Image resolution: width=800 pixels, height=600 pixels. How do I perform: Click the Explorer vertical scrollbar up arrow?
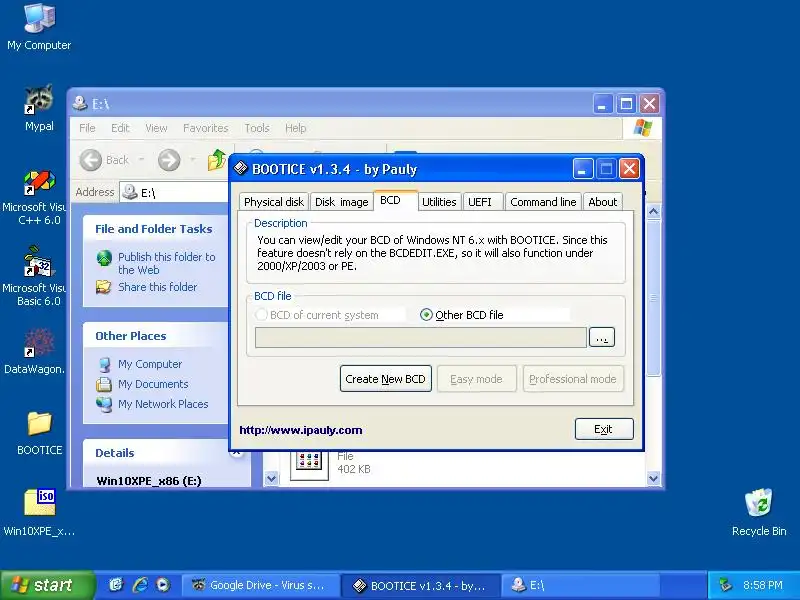click(654, 211)
